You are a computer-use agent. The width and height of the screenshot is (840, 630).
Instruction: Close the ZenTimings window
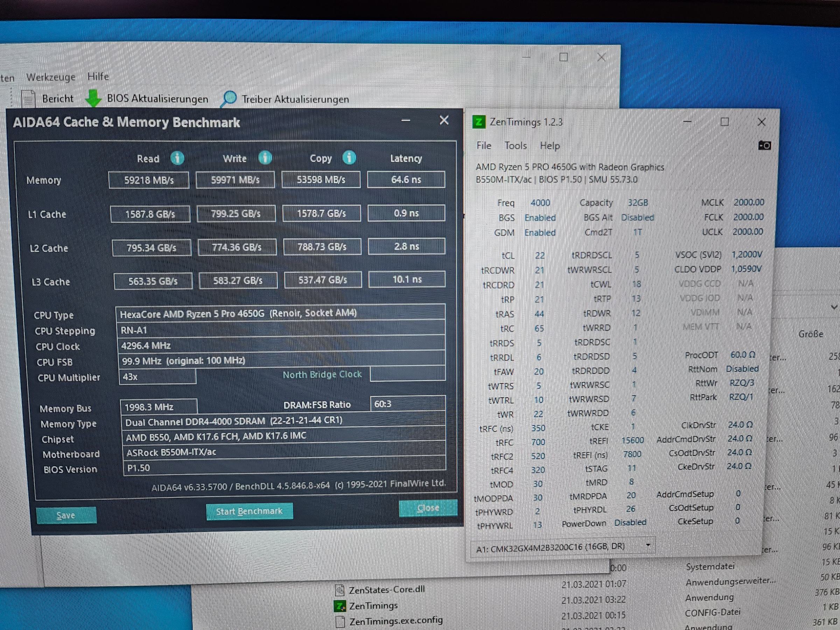coord(761,122)
